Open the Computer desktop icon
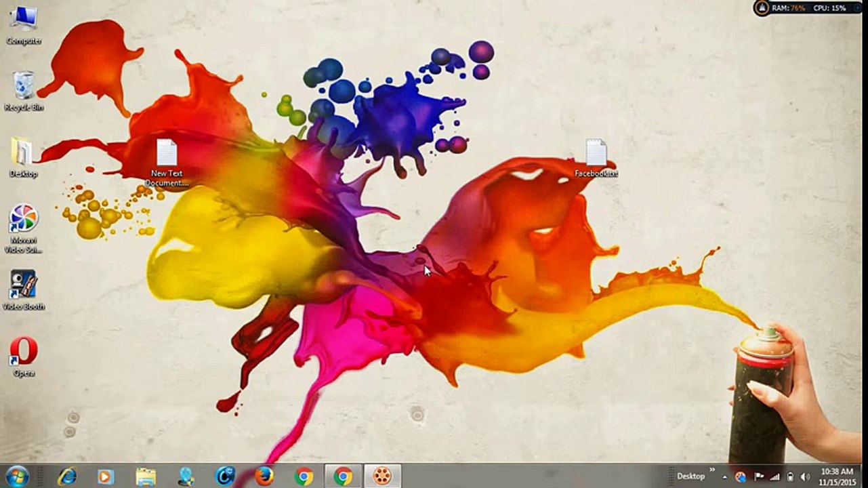The height and width of the screenshot is (488, 868). [x=24, y=20]
